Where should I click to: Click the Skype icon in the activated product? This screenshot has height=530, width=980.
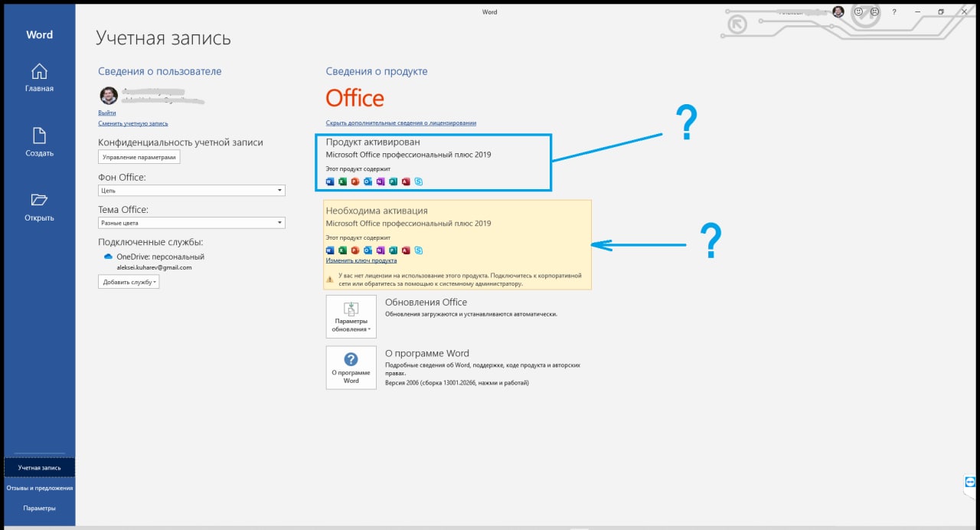coord(418,182)
